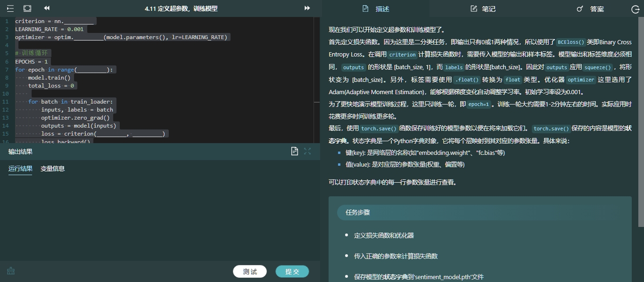This screenshot has width=644, height=282.
Task: Click the gift box icon at bottom left
Action: point(11,271)
